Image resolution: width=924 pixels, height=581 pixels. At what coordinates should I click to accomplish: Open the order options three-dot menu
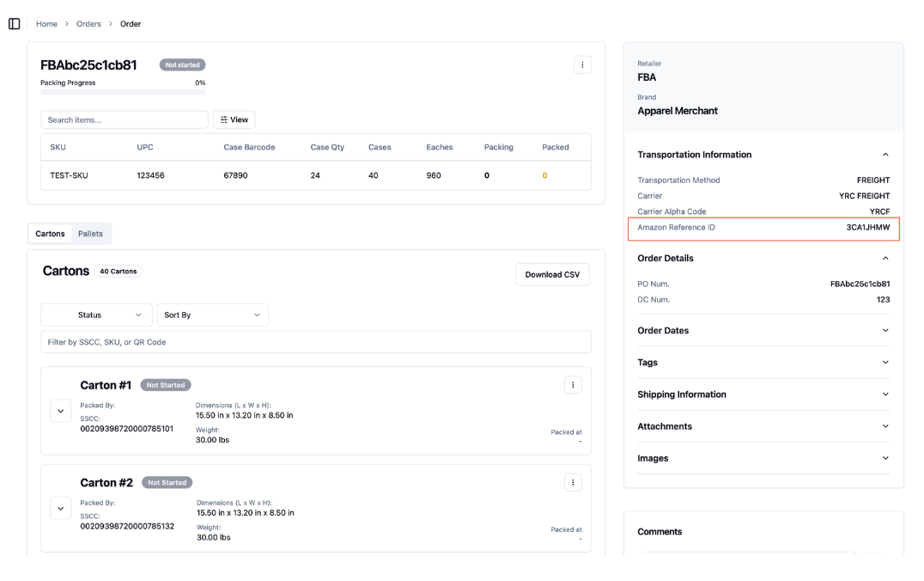point(582,64)
